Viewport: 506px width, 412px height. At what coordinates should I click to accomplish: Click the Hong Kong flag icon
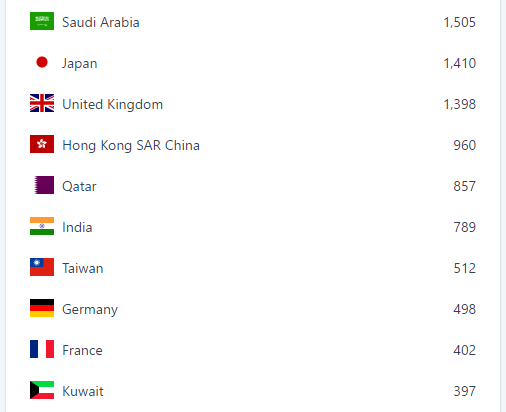pyautogui.click(x=42, y=144)
